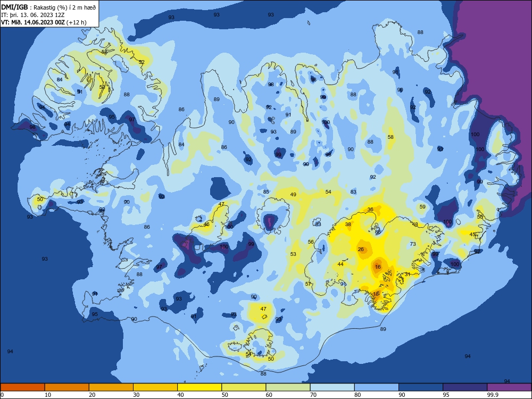Click the 'VT: Mið. 14.06.2023 00Z (+12 h)' line
Image resolution: width=532 pixels, height=399 pixels.
coord(44,22)
